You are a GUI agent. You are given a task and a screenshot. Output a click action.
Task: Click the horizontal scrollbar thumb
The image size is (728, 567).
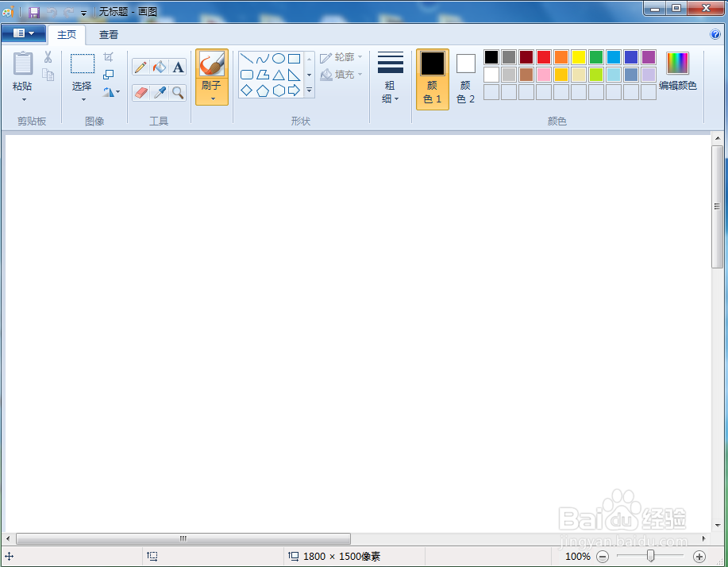(183, 538)
